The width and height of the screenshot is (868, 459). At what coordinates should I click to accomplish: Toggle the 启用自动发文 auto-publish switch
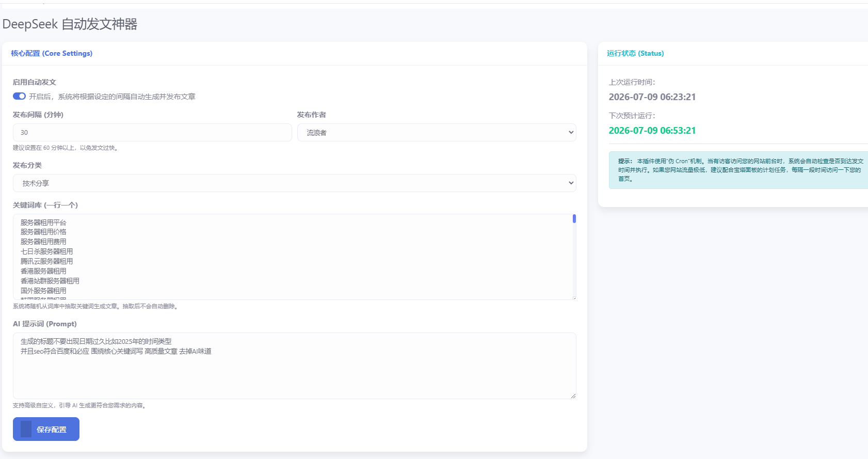(19, 96)
